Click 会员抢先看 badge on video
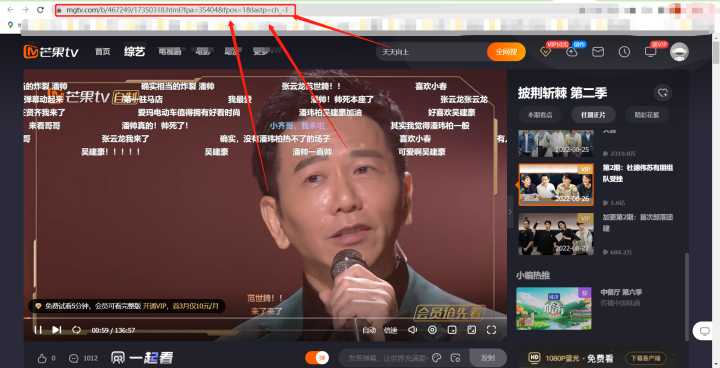 [449, 312]
